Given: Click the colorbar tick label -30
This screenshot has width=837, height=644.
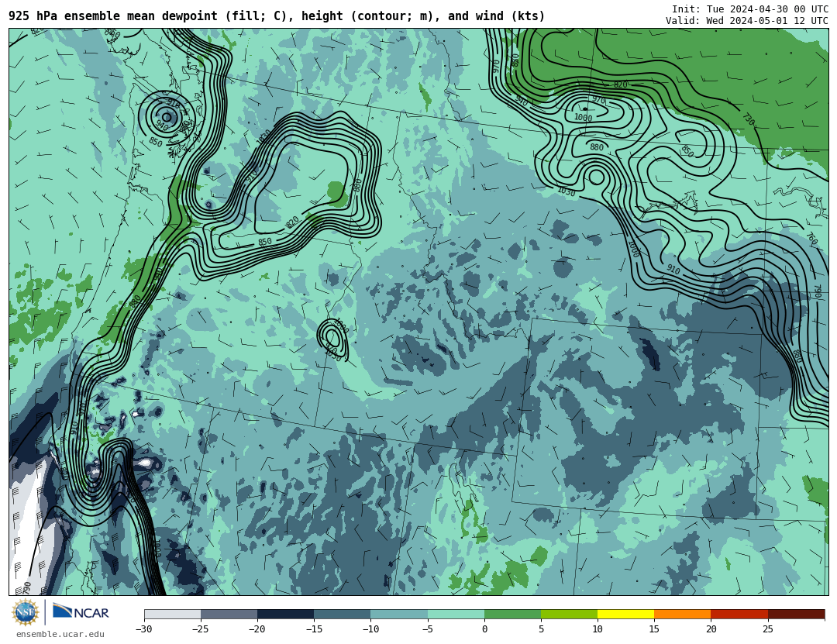Looking at the screenshot, I should click(143, 629).
